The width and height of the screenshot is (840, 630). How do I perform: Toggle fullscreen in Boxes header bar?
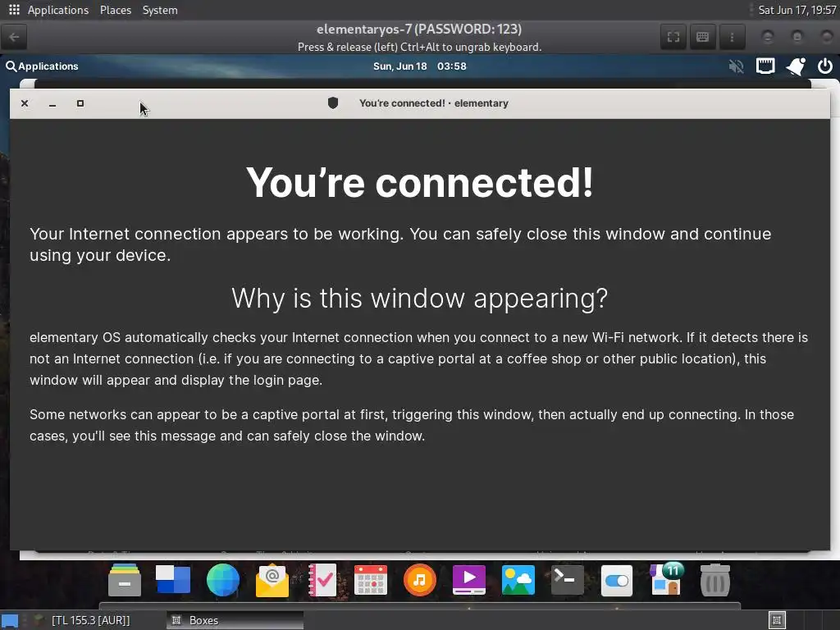pyautogui.click(x=673, y=37)
